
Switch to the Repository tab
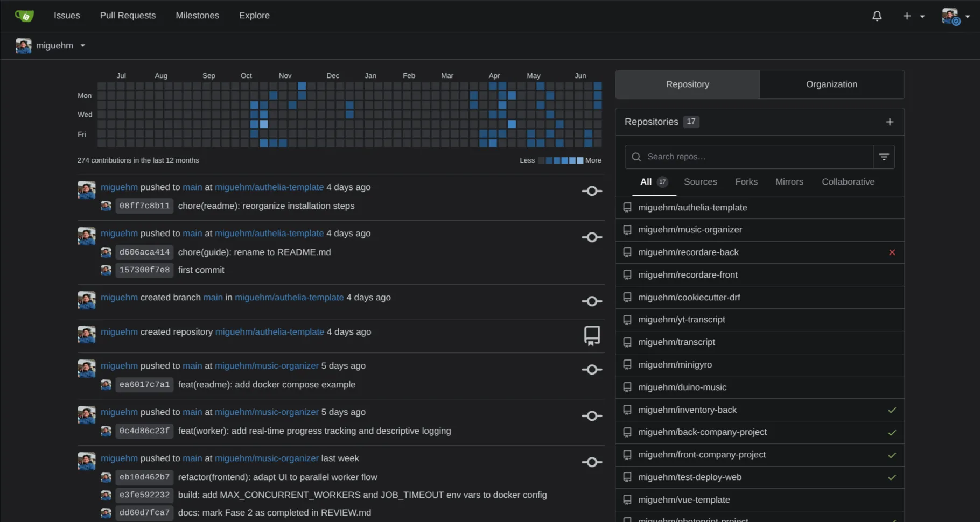pyautogui.click(x=687, y=84)
